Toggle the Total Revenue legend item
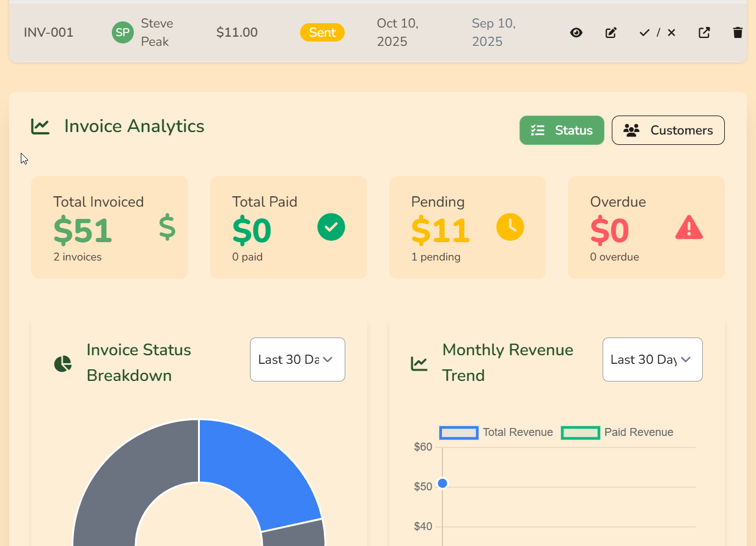This screenshot has width=756, height=546. (x=496, y=432)
